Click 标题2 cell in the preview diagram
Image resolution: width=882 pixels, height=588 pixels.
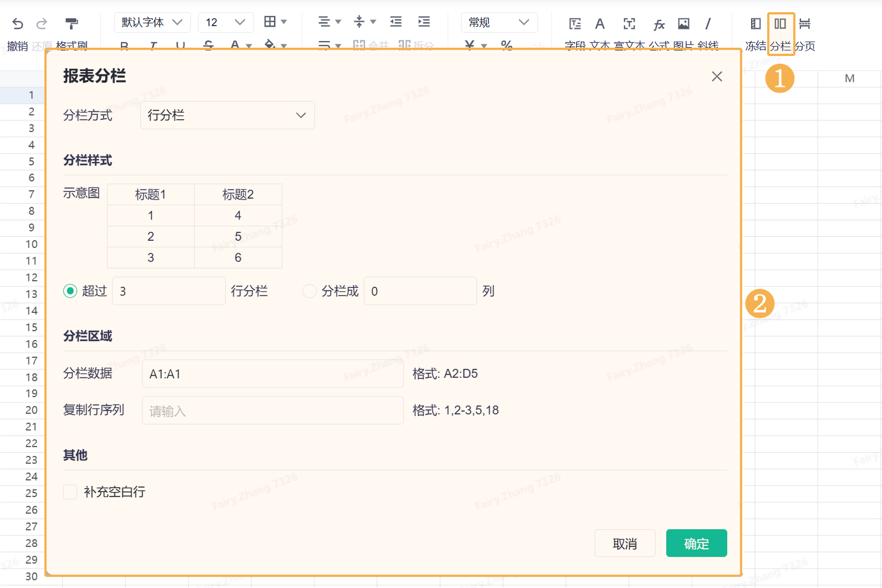238,195
